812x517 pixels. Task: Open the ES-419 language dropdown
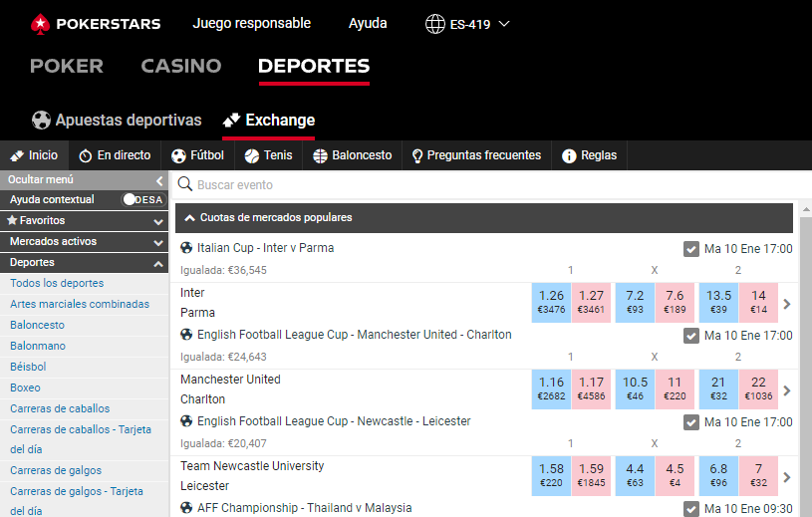(467, 24)
